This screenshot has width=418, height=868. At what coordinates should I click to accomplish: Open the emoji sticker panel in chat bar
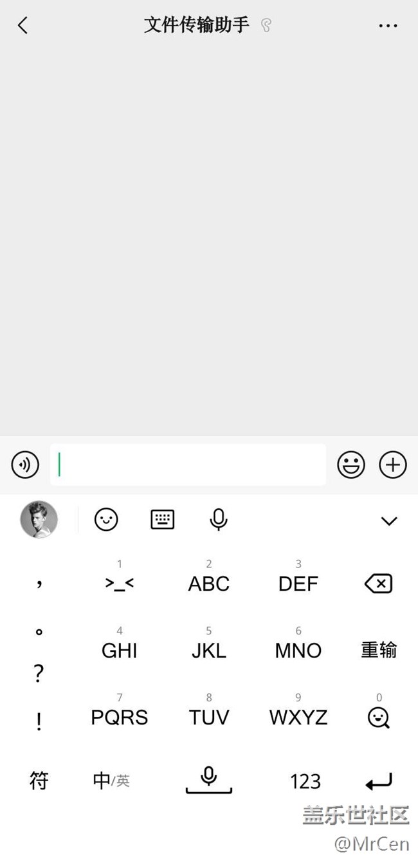coord(351,464)
